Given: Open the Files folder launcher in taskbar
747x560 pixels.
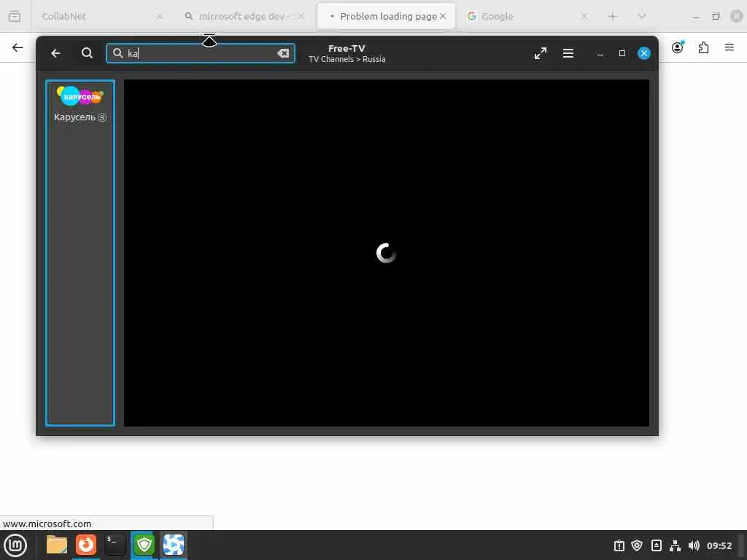Looking at the screenshot, I should (57, 545).
